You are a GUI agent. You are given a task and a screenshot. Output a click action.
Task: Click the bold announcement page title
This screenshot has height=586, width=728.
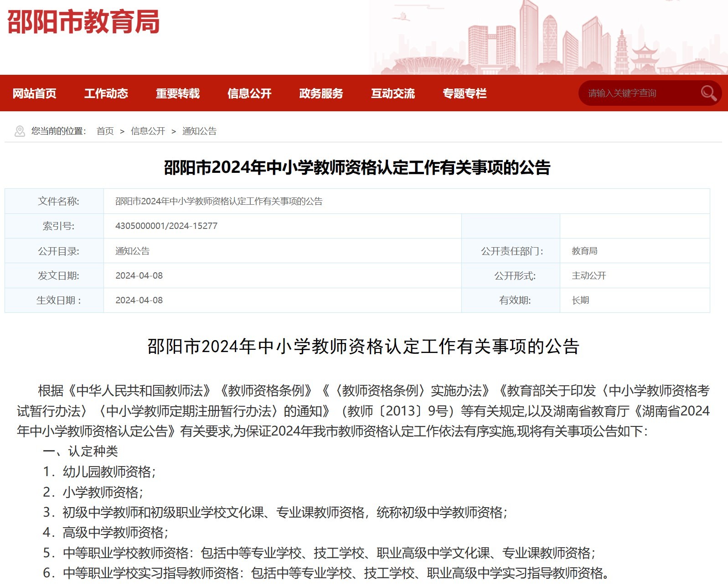click(357, 167)
